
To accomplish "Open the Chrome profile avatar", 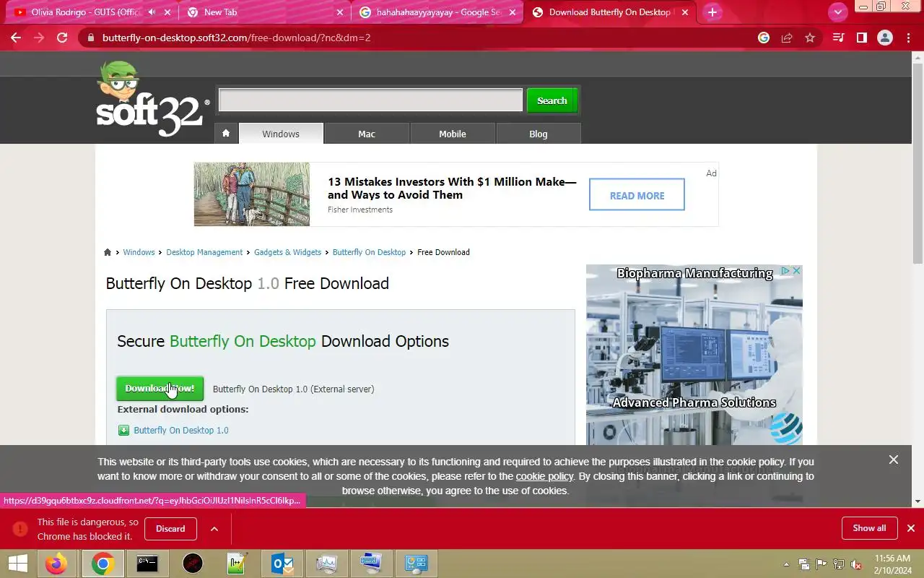I will (885, 38).
